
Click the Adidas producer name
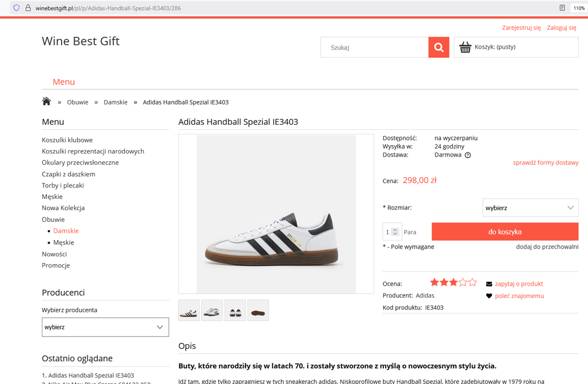click(425, 295)
